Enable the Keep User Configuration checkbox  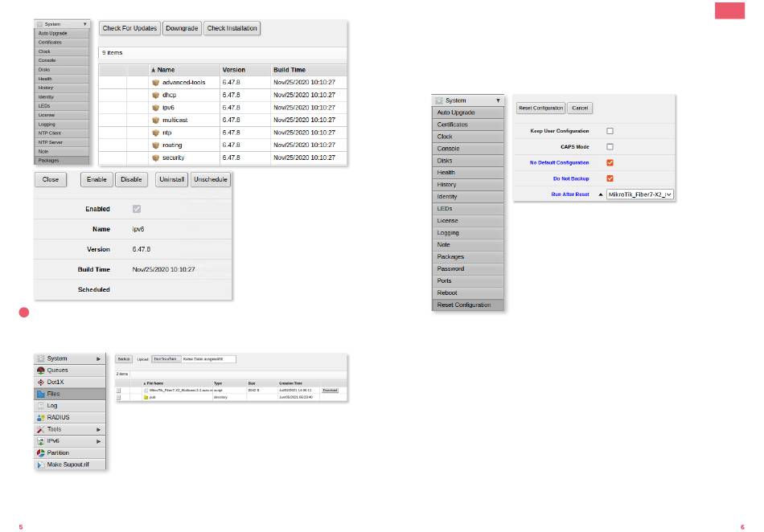610,130
